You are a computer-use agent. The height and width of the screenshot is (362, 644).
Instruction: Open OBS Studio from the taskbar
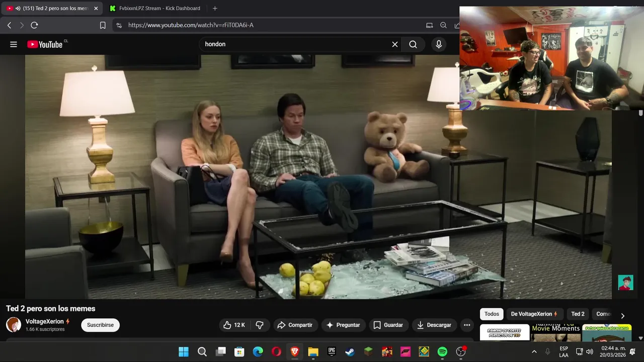[x=461, y=352]
